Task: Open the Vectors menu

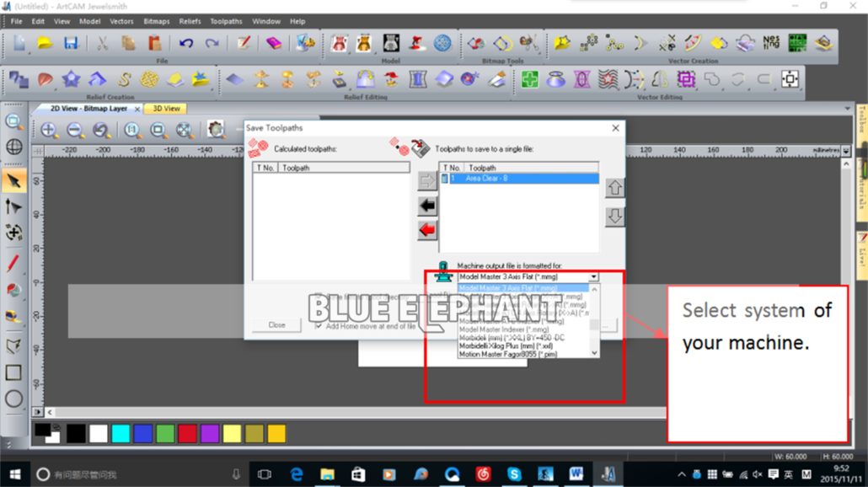Action: (x=121, y=21)
